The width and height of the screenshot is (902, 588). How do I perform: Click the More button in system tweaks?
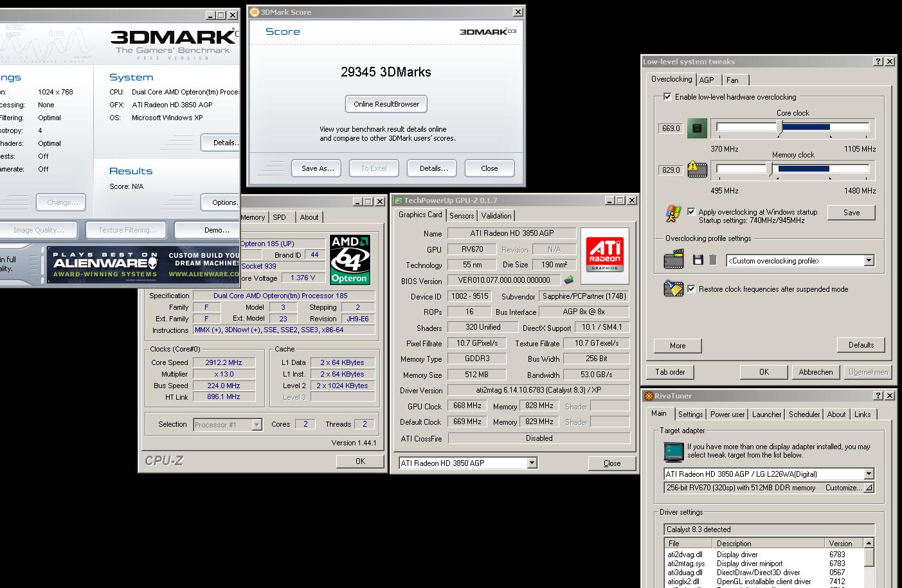[678, 346]
